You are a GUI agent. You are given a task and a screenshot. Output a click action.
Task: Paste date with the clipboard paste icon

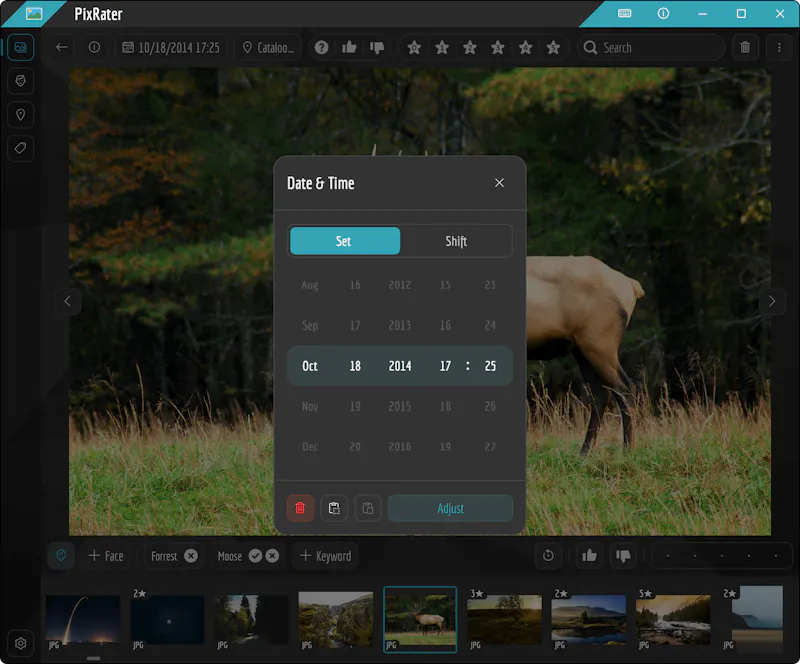[x=368, y=508]
